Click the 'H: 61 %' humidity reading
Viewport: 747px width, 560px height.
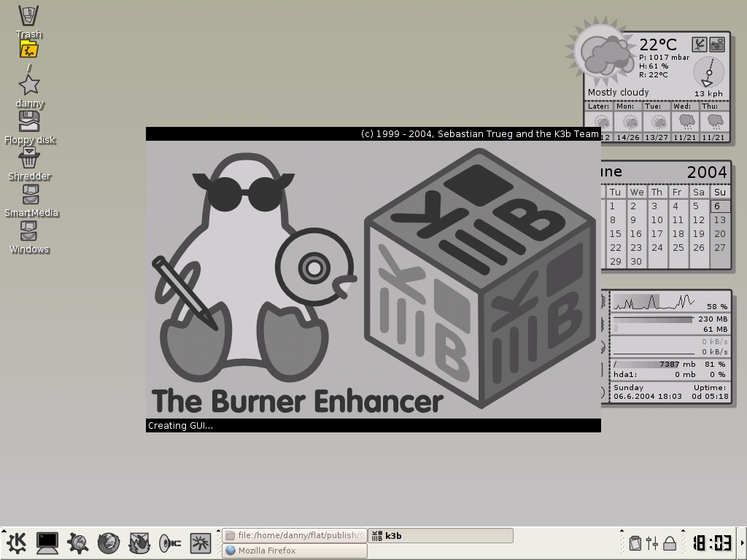654,66
